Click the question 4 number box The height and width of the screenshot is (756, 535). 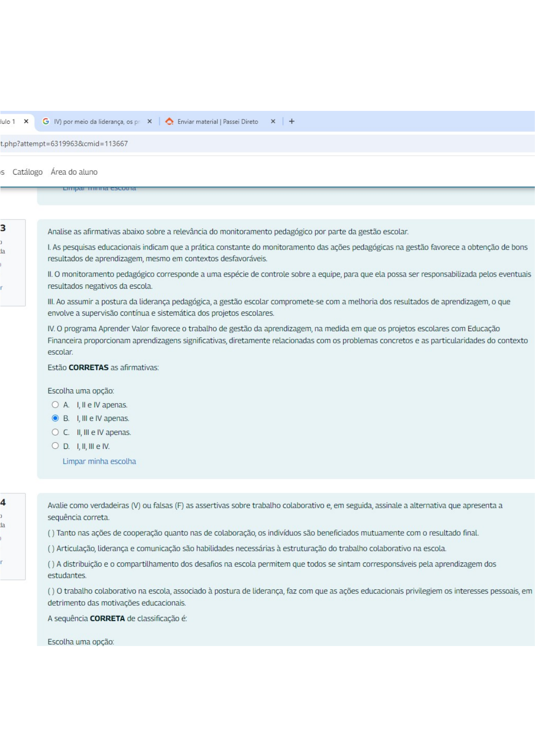[12, 536]
